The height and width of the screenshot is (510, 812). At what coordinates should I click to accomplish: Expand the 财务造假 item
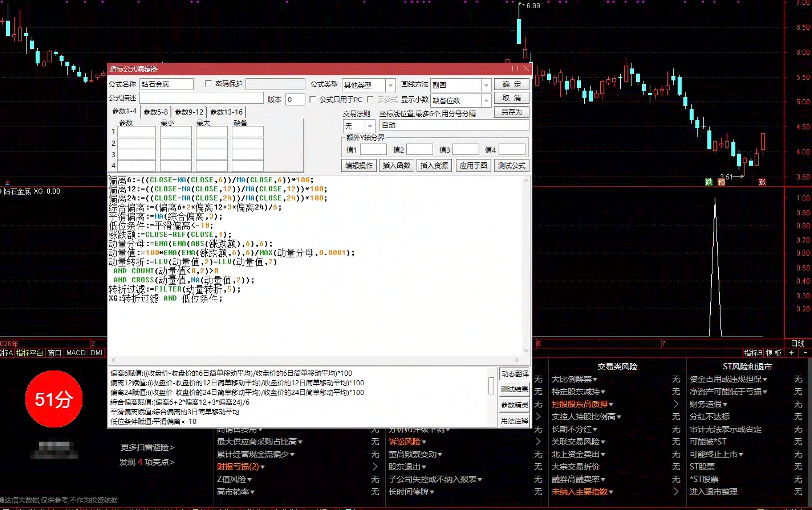click(708, 404)
